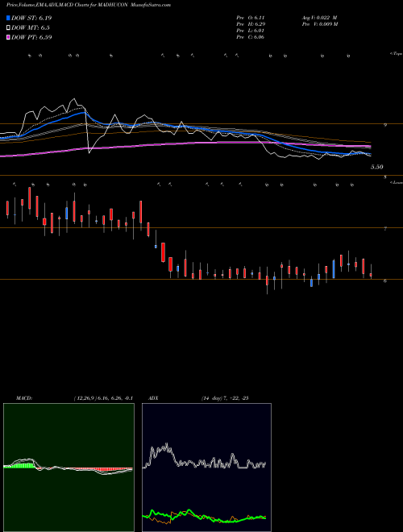Click the blue DOW ST legend swatch

[x=8, y=18]
